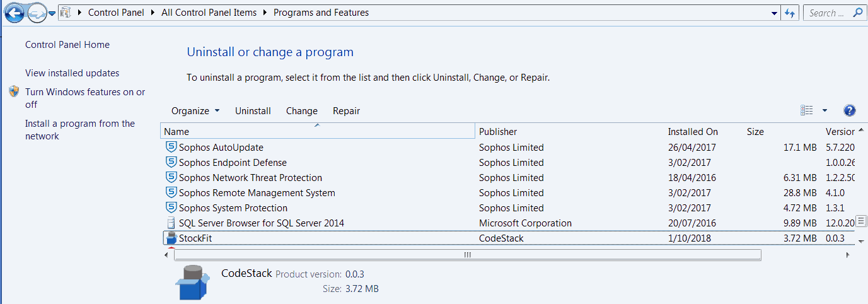The image size is (868, 304).
Task: Click the Control Panel icon in address bar
Action: [66, 13]
